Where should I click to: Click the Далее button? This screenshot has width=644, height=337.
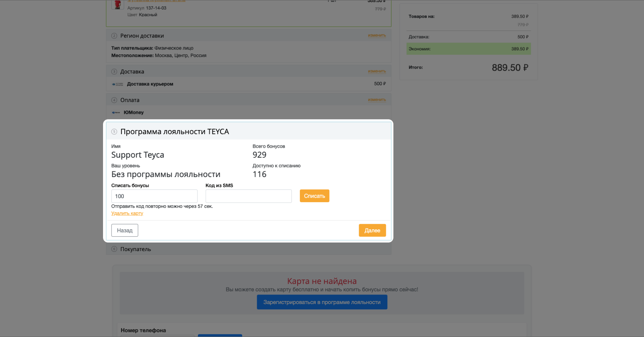click(372, 230)
